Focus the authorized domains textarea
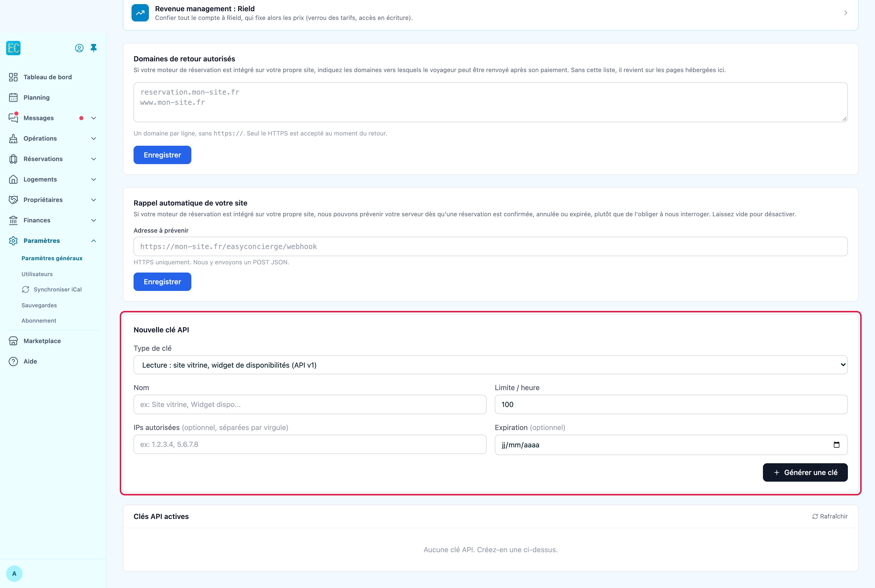 coord(490,102)
